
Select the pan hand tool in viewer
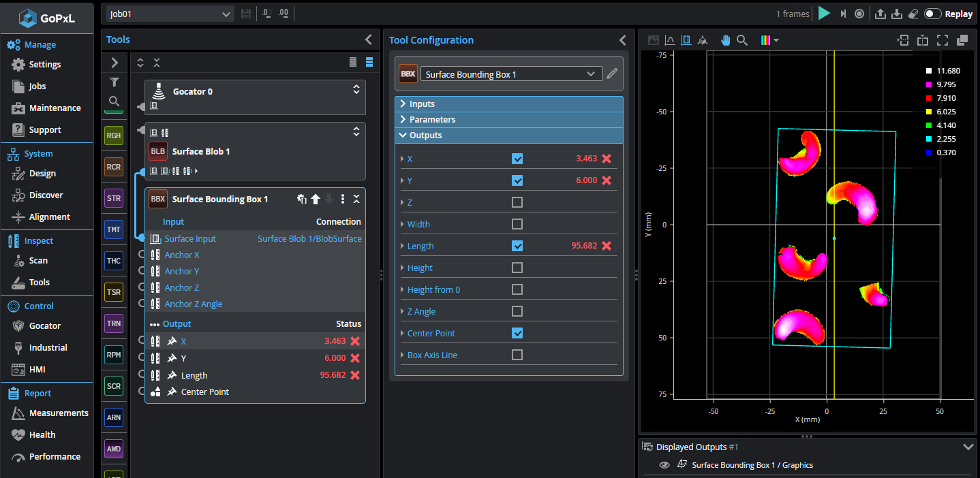click(x=726, y=40)
